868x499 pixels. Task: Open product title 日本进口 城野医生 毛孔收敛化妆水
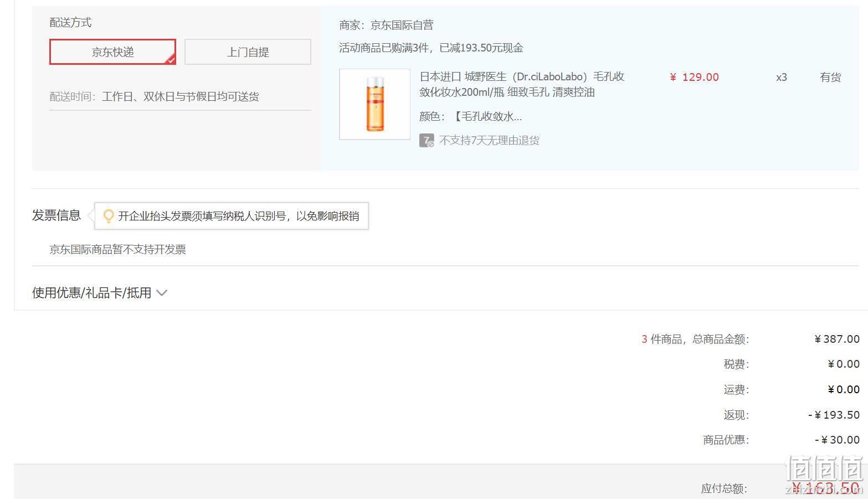[522, 84]
